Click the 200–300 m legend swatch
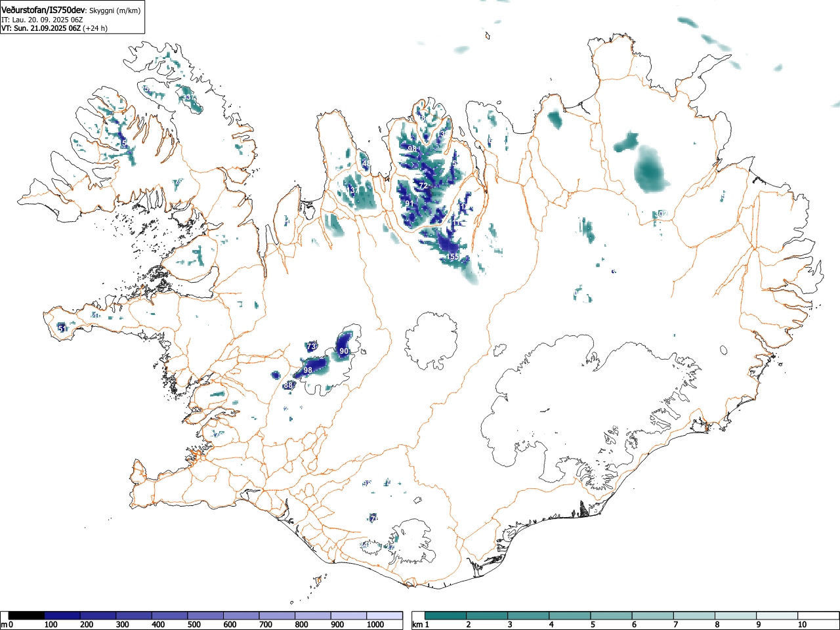840x630 pixels. 98,616
